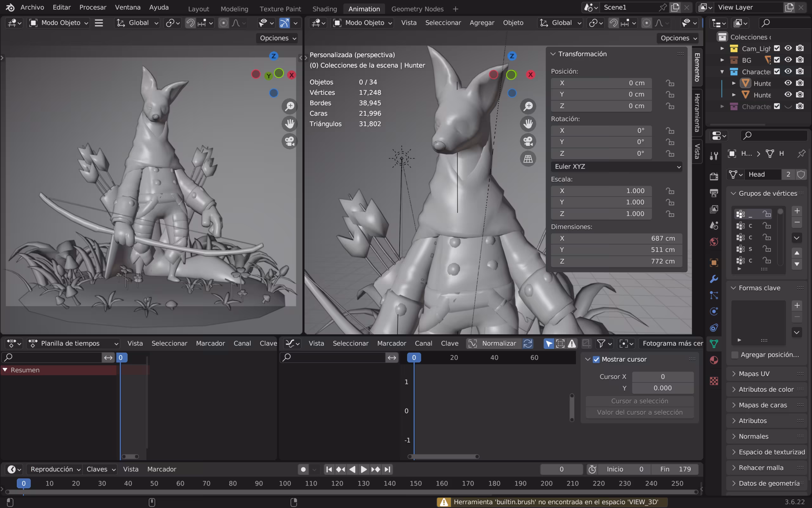The width and height of the screenshot is (812, 508).
Task: Switch perspective/orthographic grid icon in right viewport
Action: click(x=528, y=159)
